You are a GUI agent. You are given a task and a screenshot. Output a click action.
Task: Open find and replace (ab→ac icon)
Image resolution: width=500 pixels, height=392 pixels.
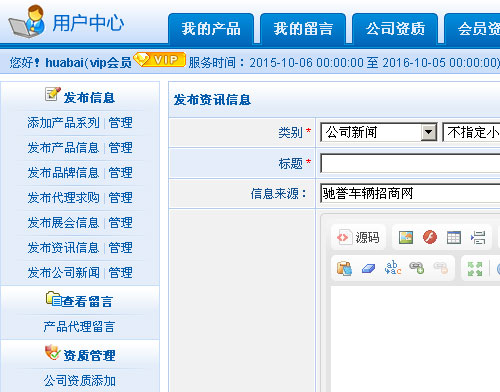[393, 268]
